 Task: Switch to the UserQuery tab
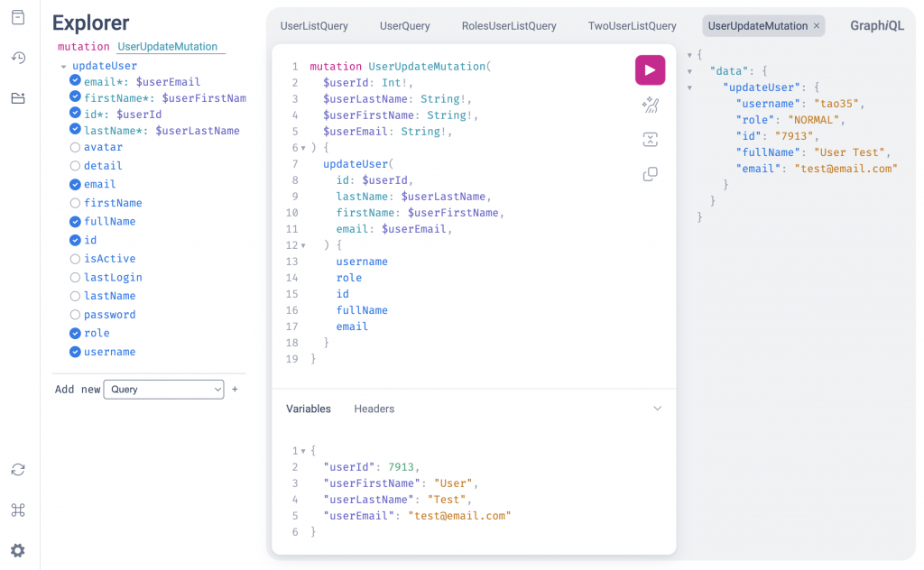pos(405,26)
